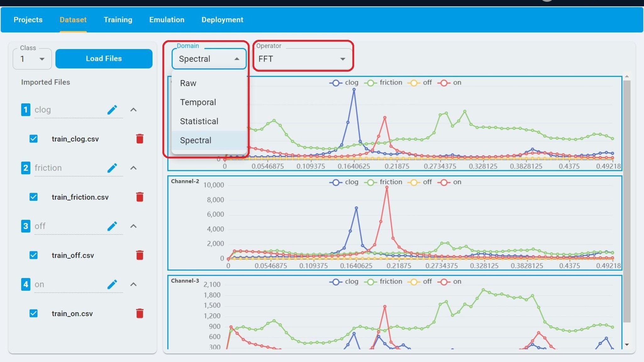The width and height of the screenshot is (644, 362).
Task: Uncheck the train_on.csv checkbox
Action: click(x=33, y=313)
